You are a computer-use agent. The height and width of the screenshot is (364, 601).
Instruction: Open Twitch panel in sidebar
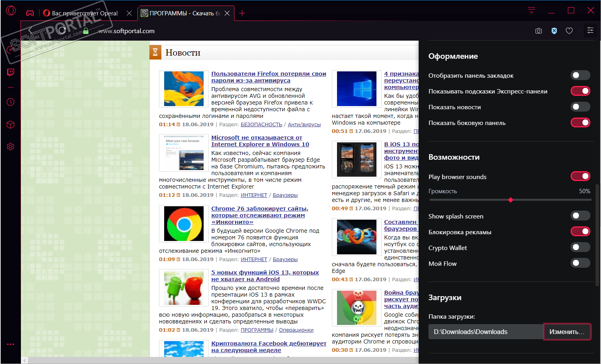[11, 72]
